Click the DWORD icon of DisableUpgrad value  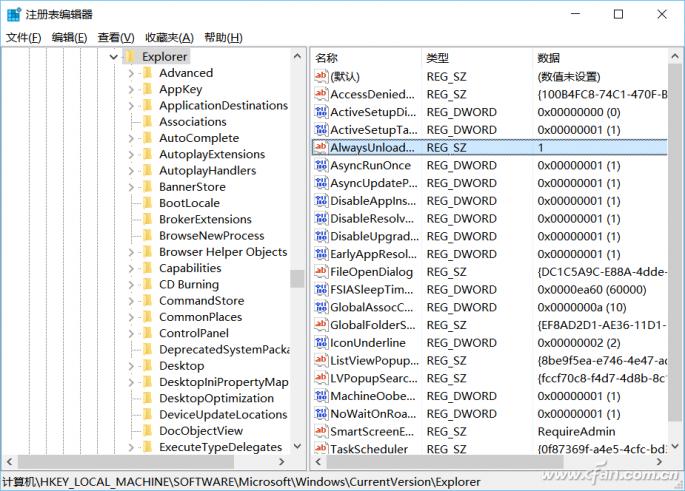321,236
